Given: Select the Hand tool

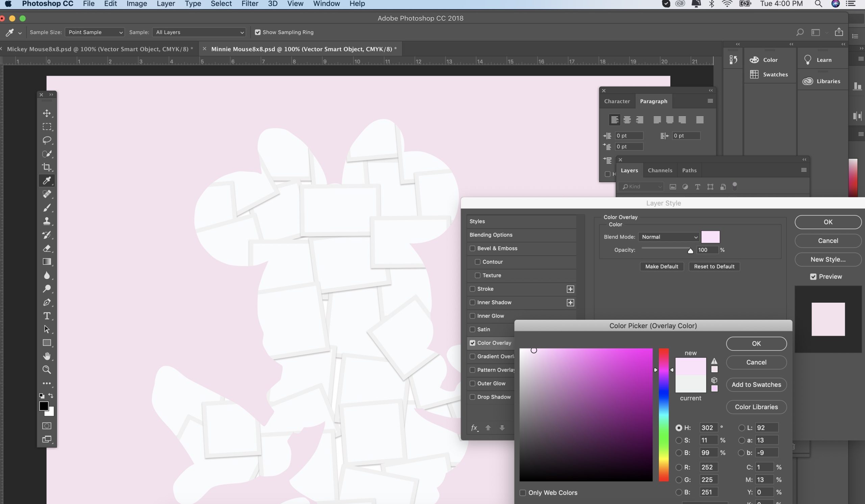Looking at the screenshot, I should tap(47, 356).
